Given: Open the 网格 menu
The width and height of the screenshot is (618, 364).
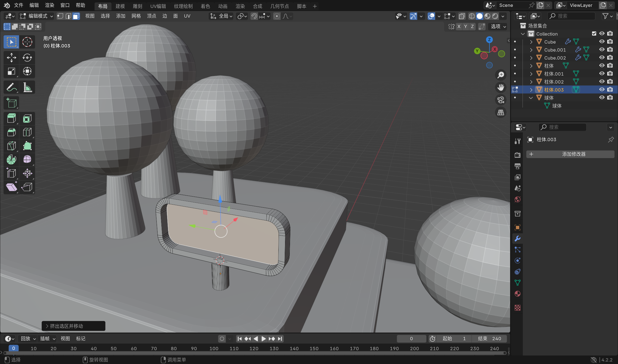Looking at the screenshot, I should point(136,16).
